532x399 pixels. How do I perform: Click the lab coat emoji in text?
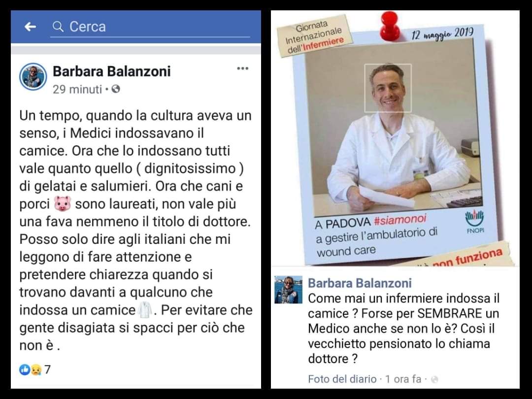click(145, 310)
